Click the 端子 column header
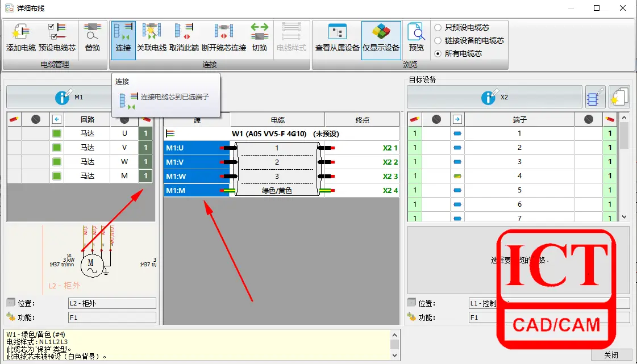The height and width of the screenshot is (364, 637). pyautogui.click(x=519, y=119)
